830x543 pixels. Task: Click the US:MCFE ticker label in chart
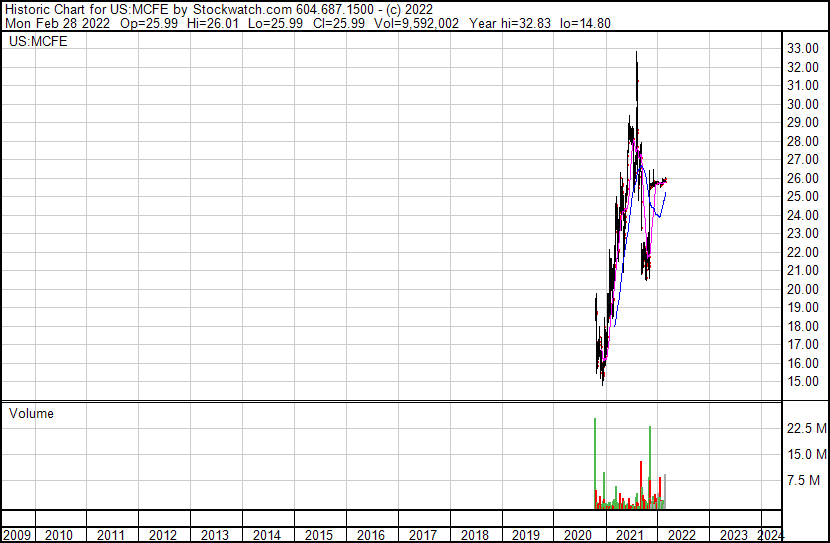[32, 43]
